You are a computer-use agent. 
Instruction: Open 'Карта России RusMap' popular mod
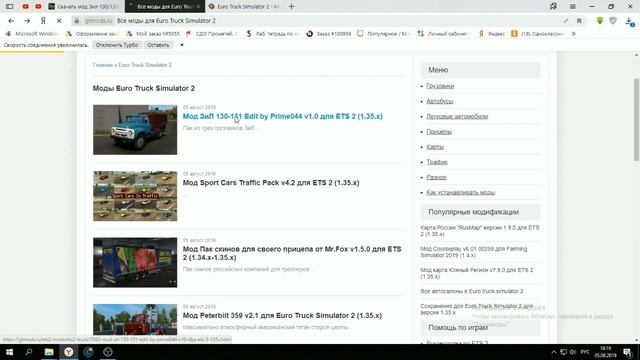coord(480,231)
